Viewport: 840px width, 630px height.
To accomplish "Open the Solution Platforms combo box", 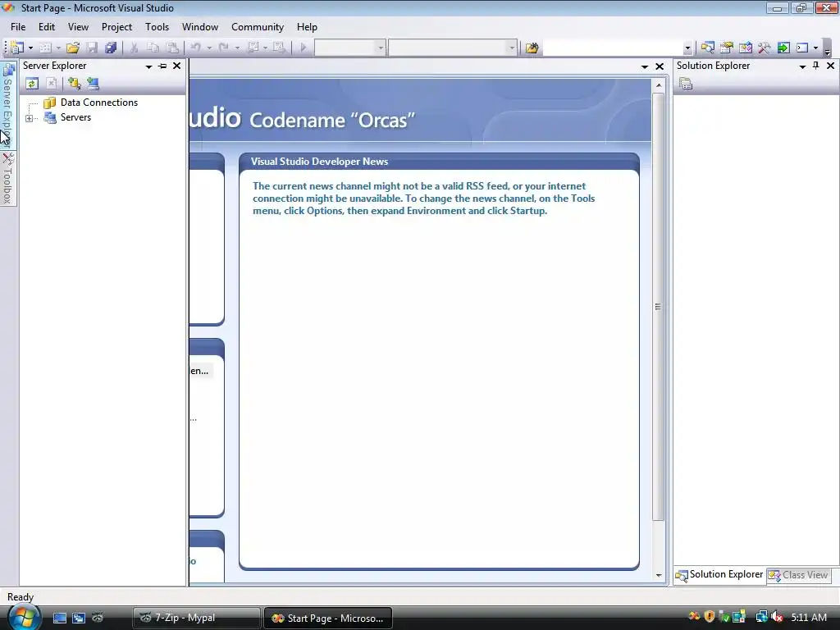I will 453,48.
